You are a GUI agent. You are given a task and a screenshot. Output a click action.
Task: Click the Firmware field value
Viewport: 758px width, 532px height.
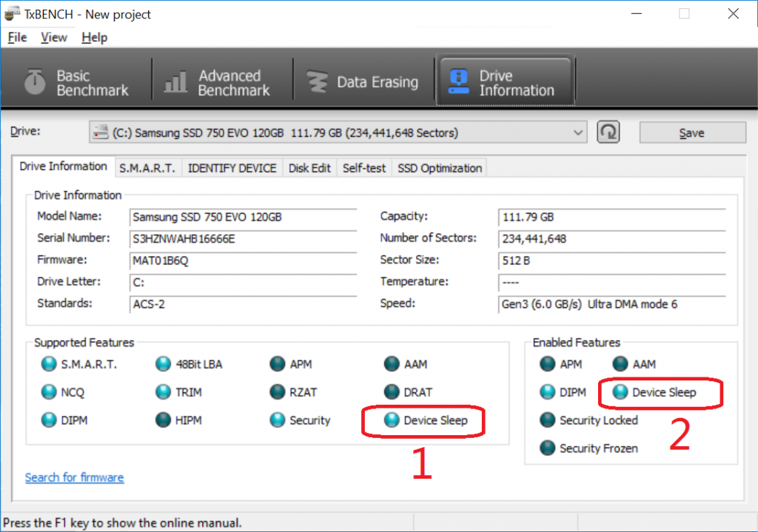tap(243, 260)
